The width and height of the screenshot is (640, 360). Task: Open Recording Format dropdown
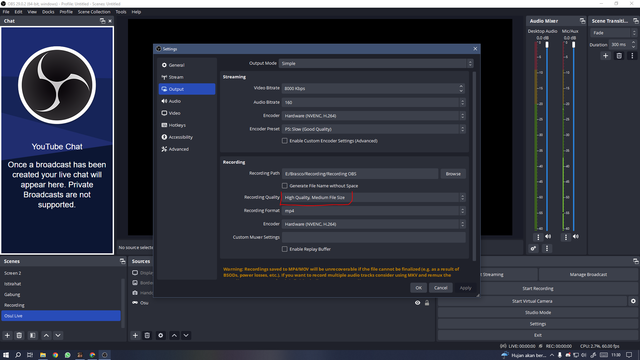pyautogui.click(x=373, y=211)
